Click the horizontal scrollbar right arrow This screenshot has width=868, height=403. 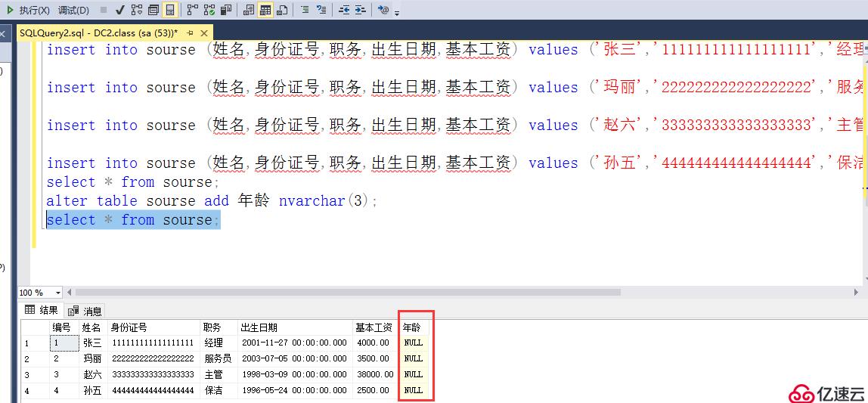pos(857,293)
